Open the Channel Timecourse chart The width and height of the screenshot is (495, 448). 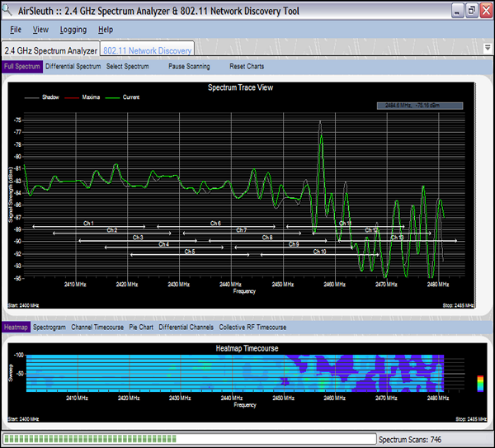tap(97, 328)
